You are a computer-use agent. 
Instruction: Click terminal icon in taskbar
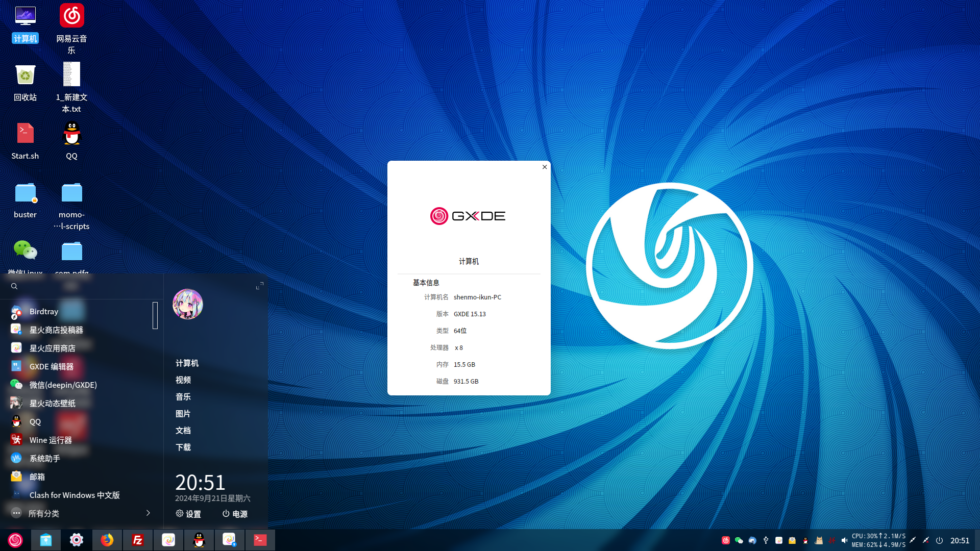(260, 540)
